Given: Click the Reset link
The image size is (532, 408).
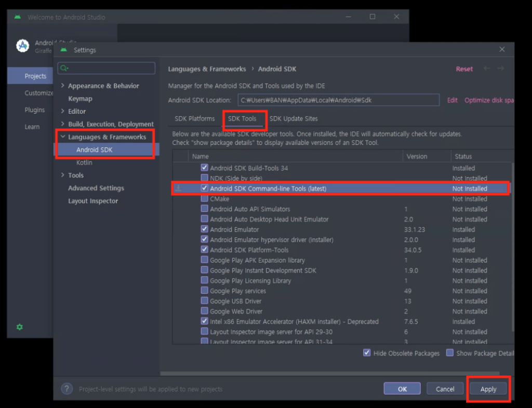Looking at the screenshot, I should click(x=464, y=69).
